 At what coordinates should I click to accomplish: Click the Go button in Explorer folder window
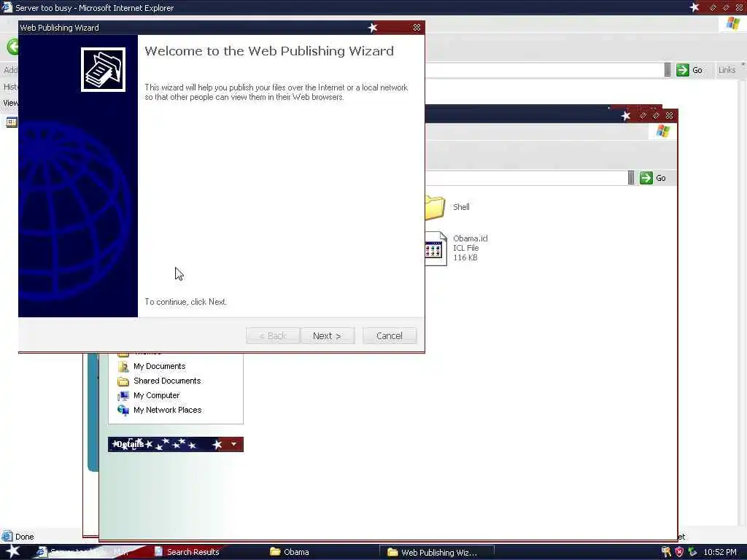tap(653, 178)
